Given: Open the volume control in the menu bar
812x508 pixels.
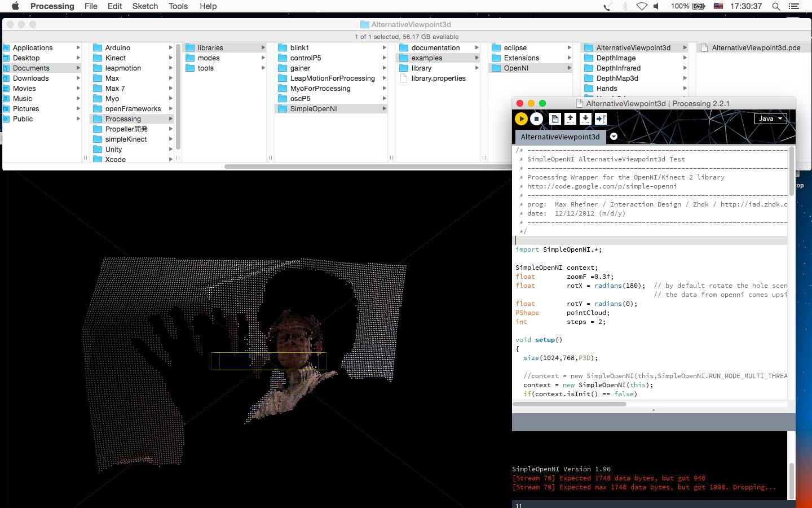Looking at the screenshot, I should [x=656, y=6].
